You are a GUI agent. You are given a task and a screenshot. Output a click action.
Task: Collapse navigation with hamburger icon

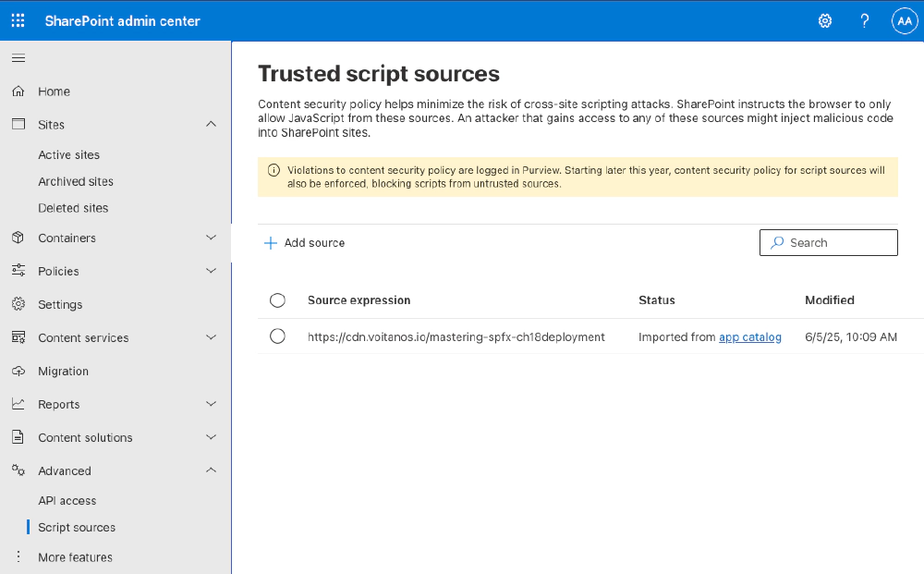[18, 57]
